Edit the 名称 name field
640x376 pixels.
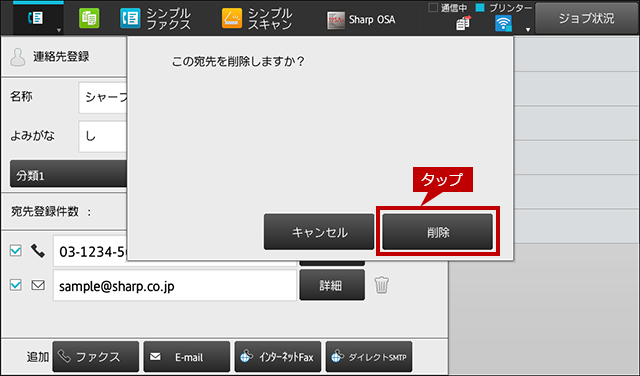tap(103, 98)
